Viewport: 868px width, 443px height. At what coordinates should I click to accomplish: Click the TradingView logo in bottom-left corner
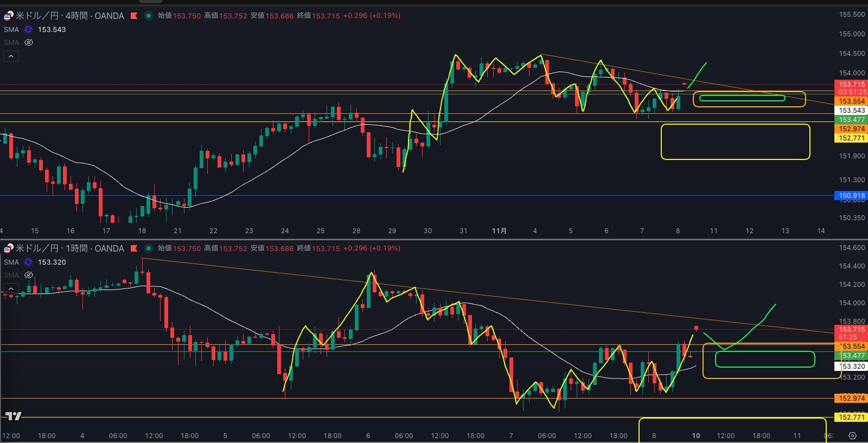coord(14,416)
